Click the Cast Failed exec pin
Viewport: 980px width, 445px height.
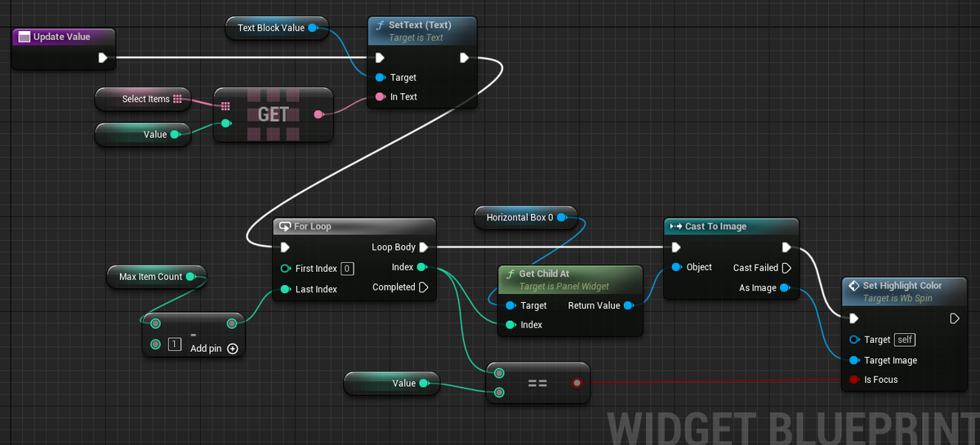pyautogui.click(x=786, y=268)
